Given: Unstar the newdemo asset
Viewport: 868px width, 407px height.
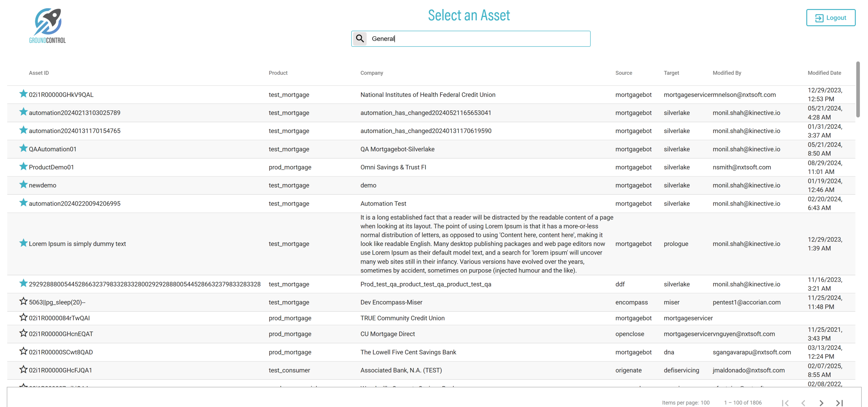Looking at the screenshot, I should (x=23, y=184).
